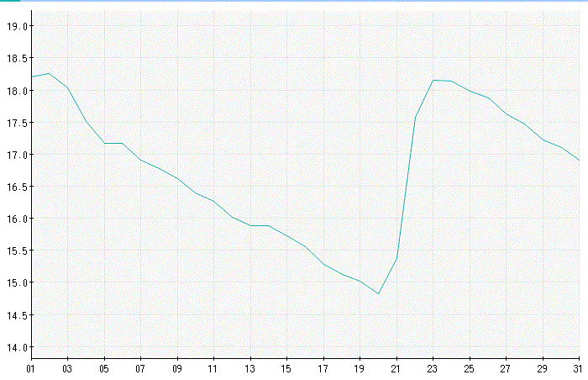Viewport: 588px width, 380px height.
Task: Select the x-axis day label 19
Action: (x=360, y=369)
